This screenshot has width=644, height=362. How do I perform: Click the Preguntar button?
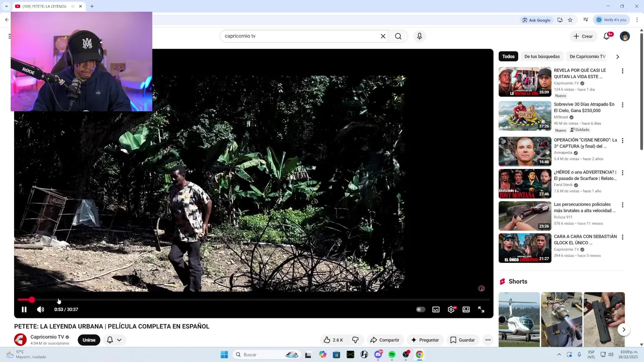[x=425, y=340]
